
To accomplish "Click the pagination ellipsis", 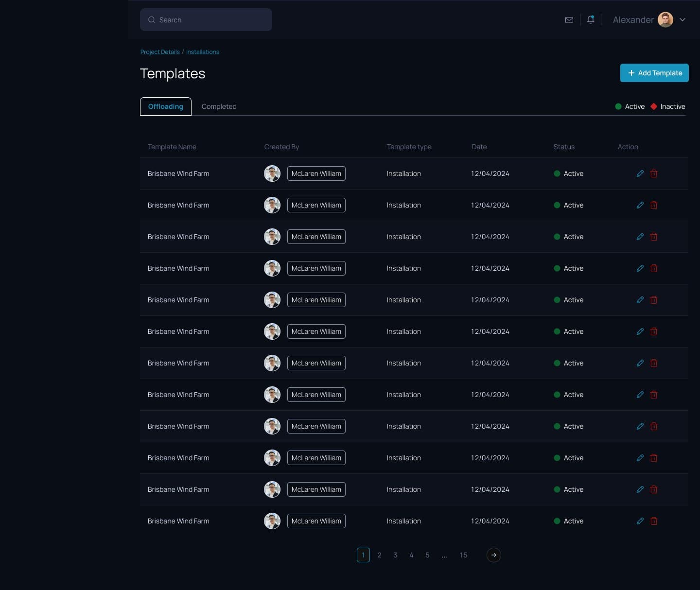I will pyautogui.click(x=444, y=555).
